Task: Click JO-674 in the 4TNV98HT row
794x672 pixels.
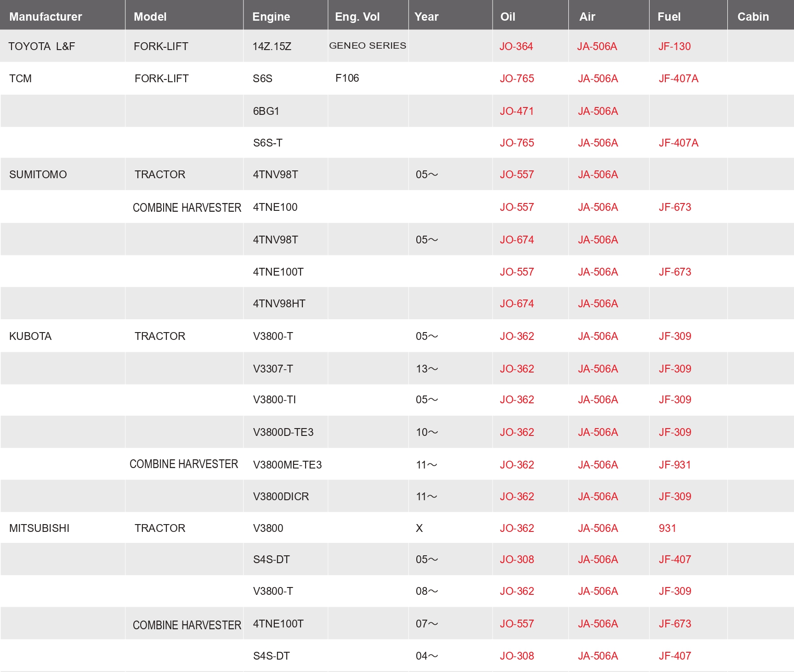Action: point(516,304)
